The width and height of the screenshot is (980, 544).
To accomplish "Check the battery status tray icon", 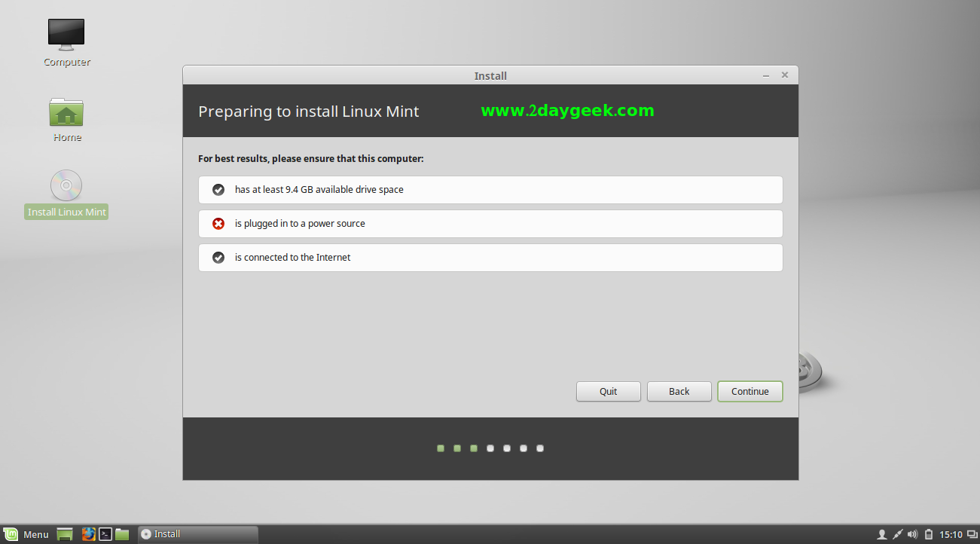I will 929,534.
